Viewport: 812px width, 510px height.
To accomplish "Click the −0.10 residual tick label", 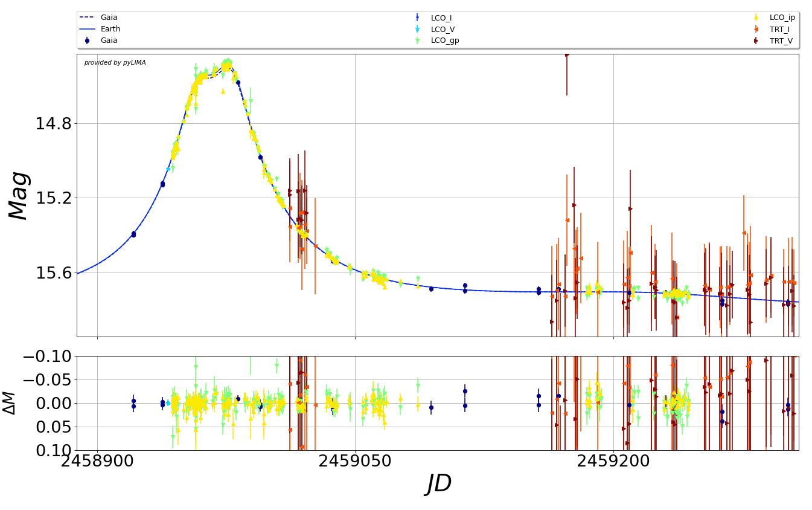I will (47, 357).
